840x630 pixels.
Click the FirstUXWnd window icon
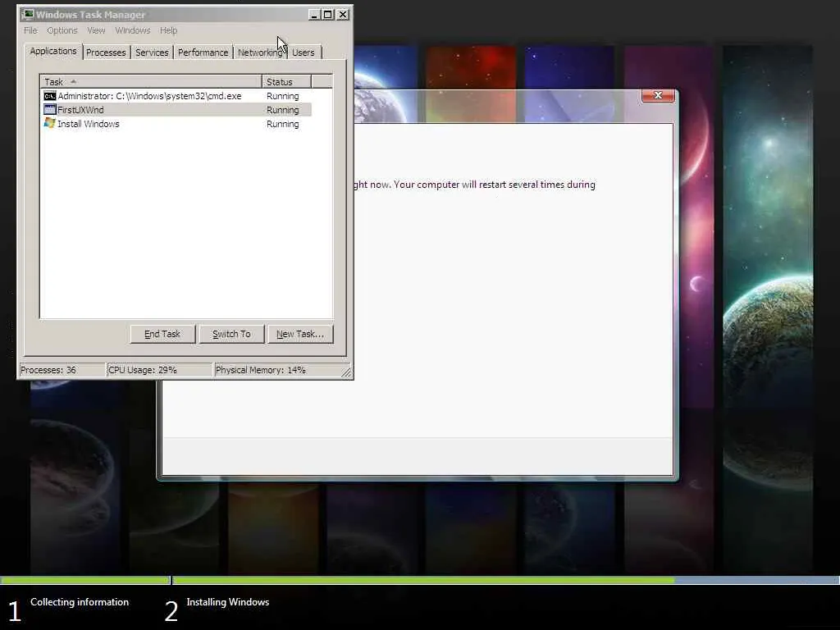click(50, 110)
